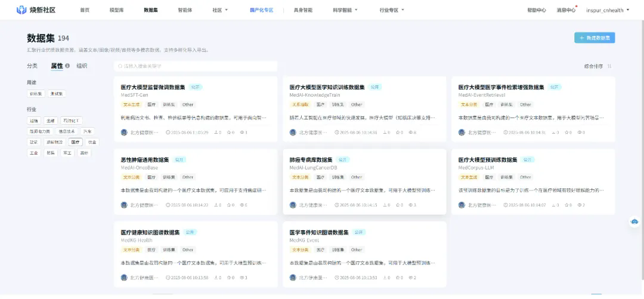Click star icon on MedSFT-Gen card

[229, 132]
